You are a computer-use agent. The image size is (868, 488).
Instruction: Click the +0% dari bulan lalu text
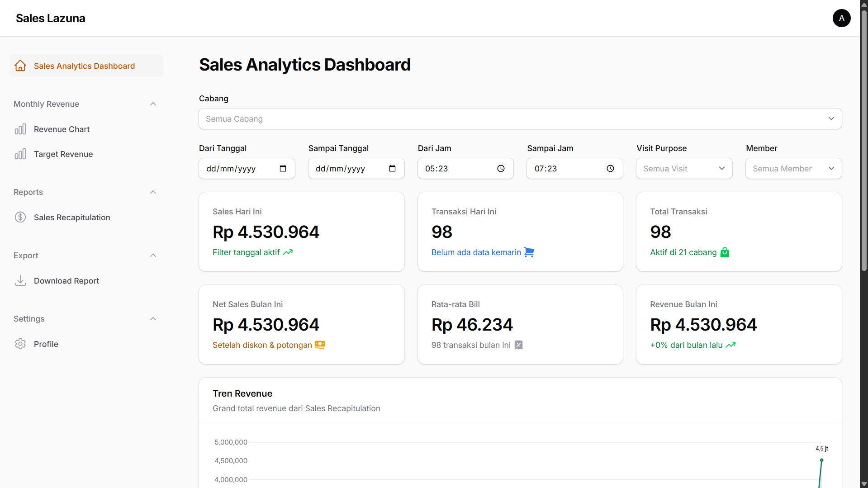tap(687, 345)
